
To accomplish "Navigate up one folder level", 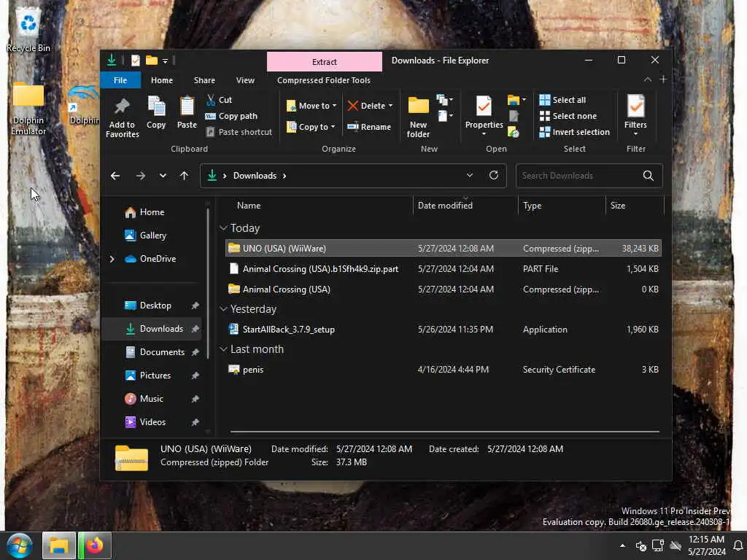I will point(184,176).
